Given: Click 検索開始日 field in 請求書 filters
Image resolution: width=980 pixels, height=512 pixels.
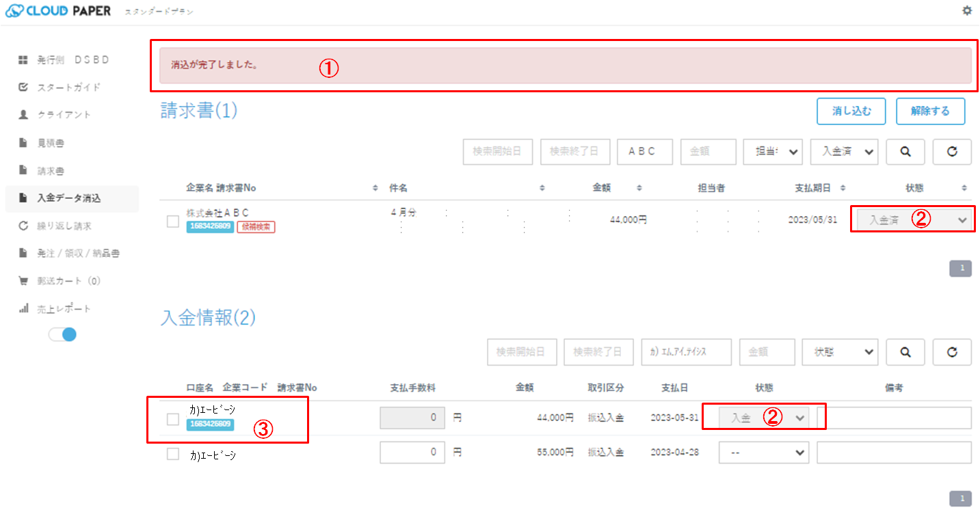Looking at the screenshot, I should pyautogui.click(x=498, y=152).
